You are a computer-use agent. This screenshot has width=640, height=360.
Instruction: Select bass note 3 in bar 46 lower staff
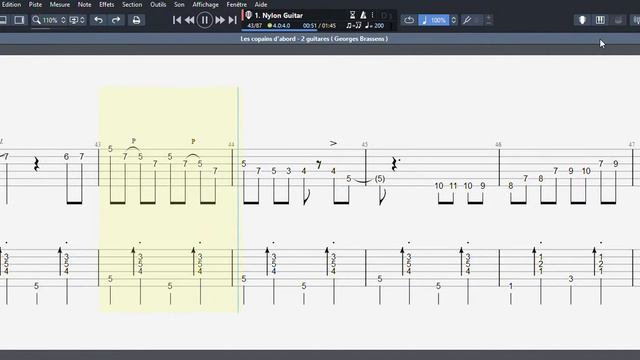tap(571, 279)
